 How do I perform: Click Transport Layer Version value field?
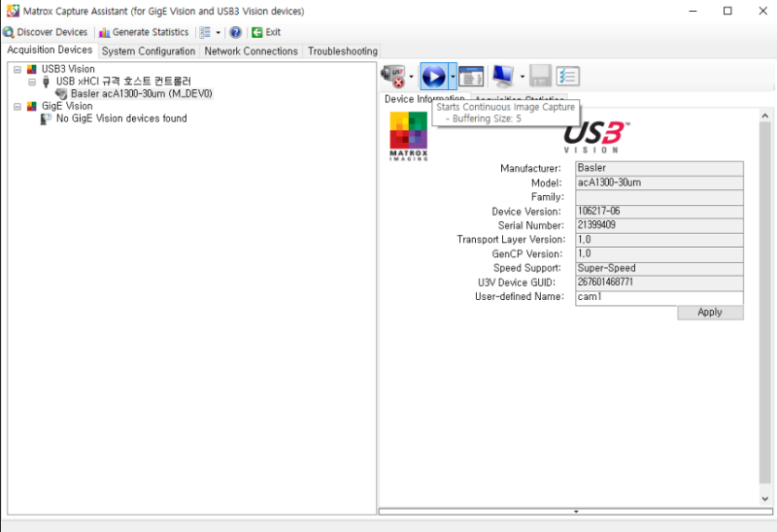point(659,240)
